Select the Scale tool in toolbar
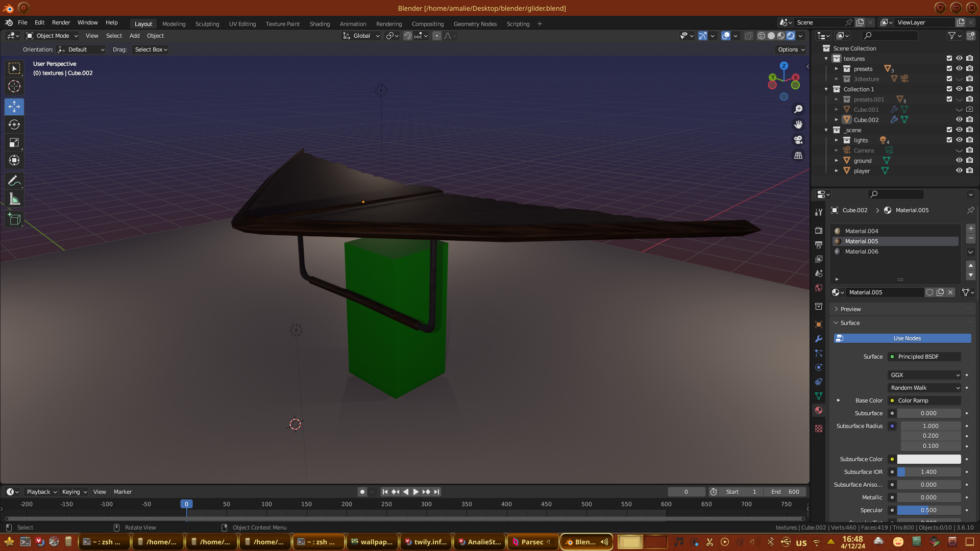 tap(14, 143)
